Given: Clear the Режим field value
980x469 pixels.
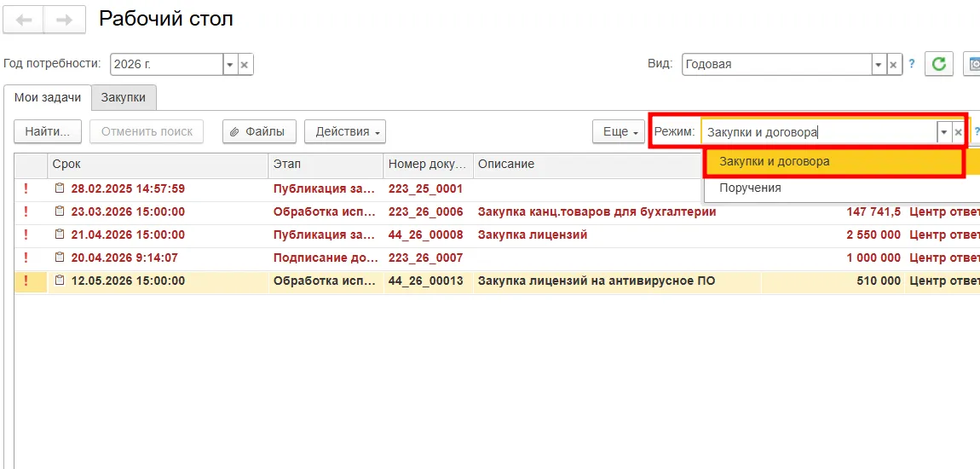Looking at the screenshot, I should 958,132.
